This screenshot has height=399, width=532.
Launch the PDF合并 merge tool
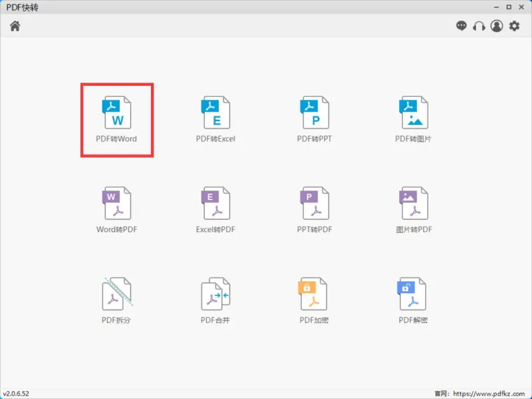tap(215, 301)
